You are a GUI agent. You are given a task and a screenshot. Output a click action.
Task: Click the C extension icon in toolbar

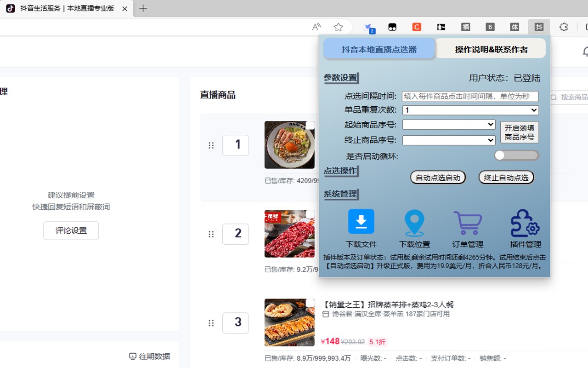[x=417, y=27]
